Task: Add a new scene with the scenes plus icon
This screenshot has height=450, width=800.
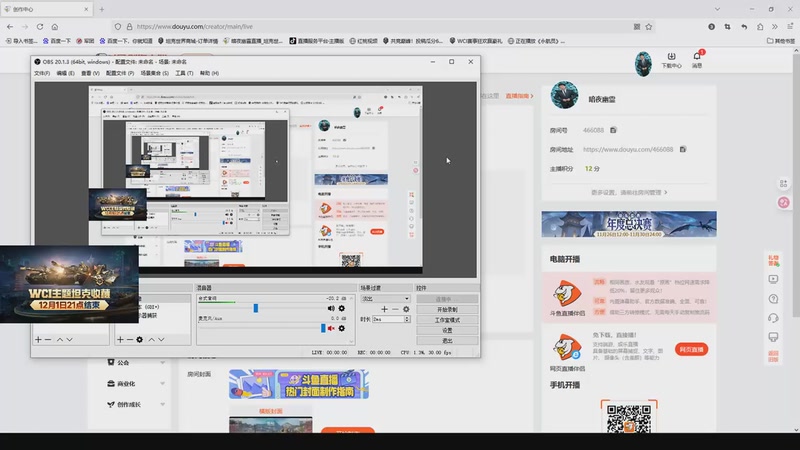Action: (38, 339)
